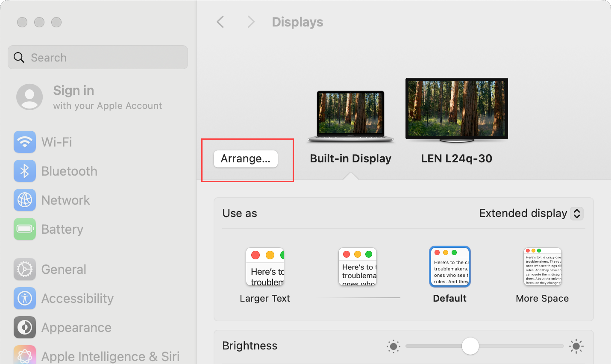Click the Arrange... button
Viewport: 611px width, 364px height.
coord(246,159)
